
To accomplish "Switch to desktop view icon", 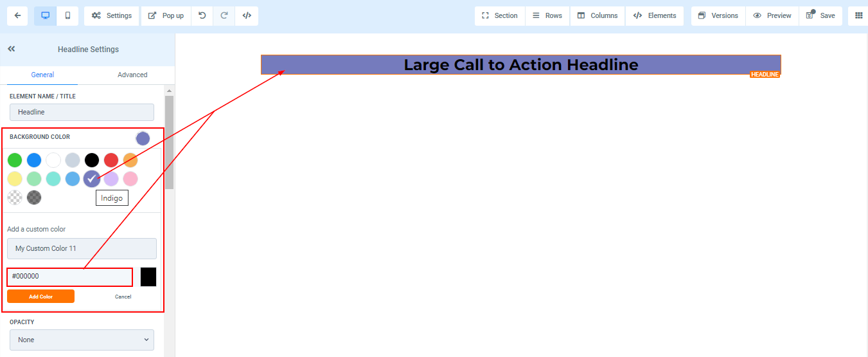I will (x=45, y=15).
